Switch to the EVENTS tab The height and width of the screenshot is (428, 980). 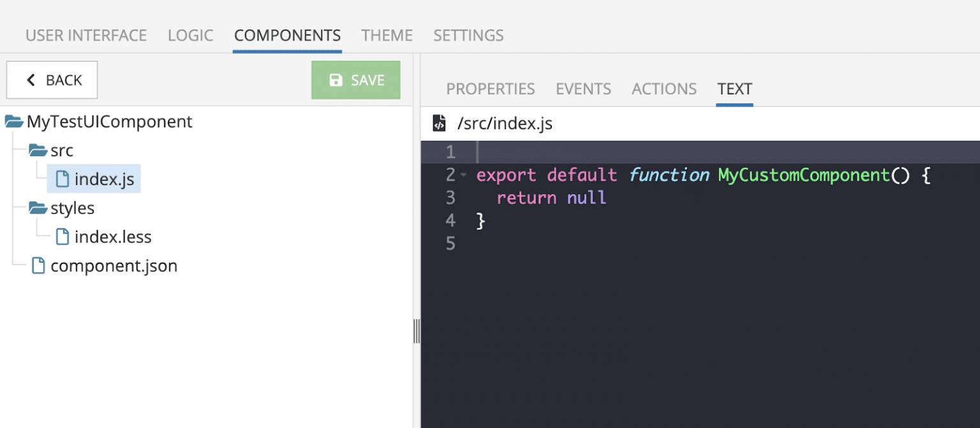click(x=583, y=89)
